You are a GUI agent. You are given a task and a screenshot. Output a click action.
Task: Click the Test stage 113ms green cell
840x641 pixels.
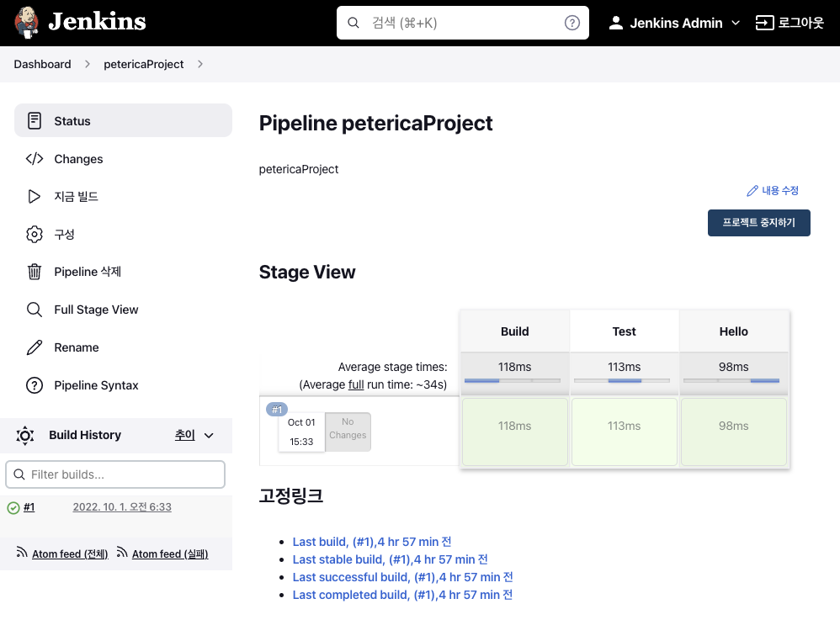(624, 432)
